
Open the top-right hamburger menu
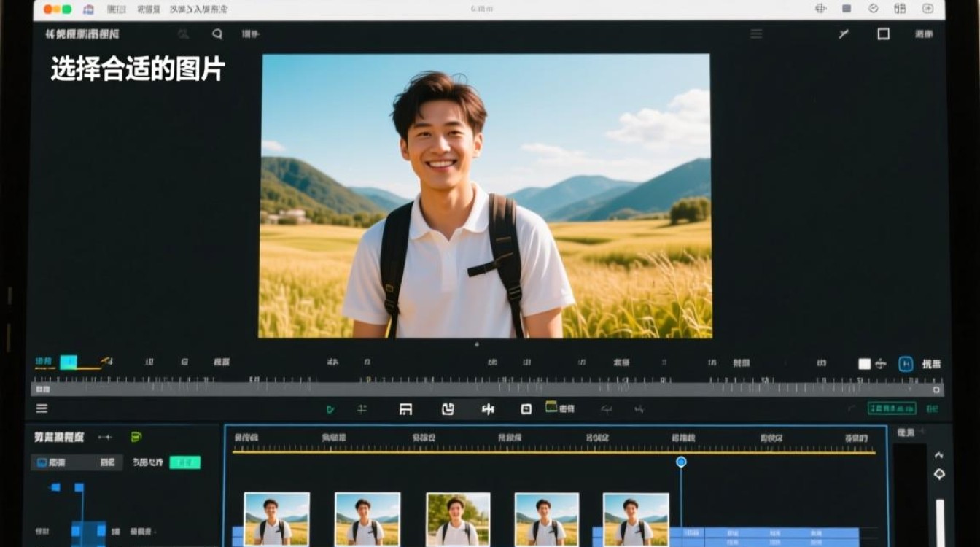(x=756, y=34)
